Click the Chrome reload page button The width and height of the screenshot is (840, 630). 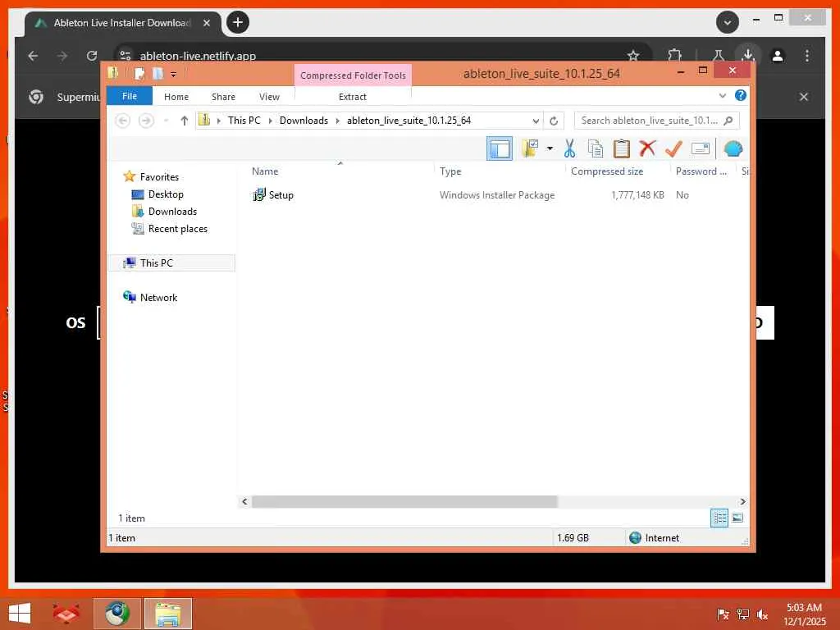pyautogui.click(x=92, y=56)
